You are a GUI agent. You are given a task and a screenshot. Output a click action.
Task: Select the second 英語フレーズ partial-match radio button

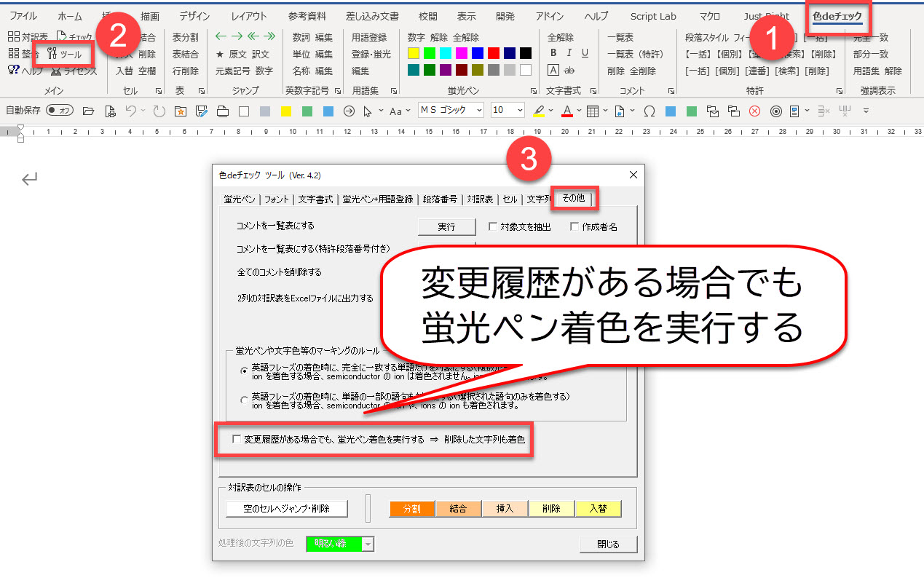click(x=244, y=400)
